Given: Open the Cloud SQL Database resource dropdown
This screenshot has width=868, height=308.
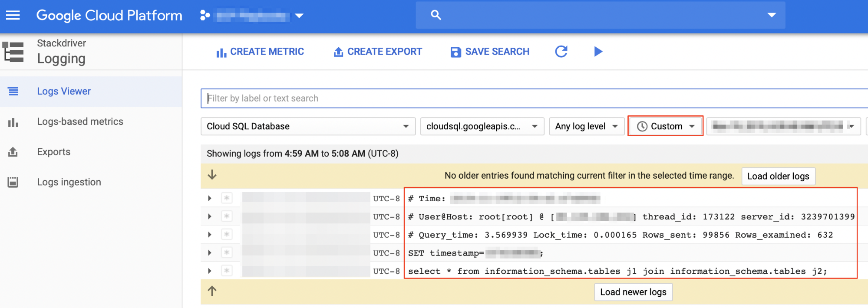Looking at the screenshot, I should 307,126.
